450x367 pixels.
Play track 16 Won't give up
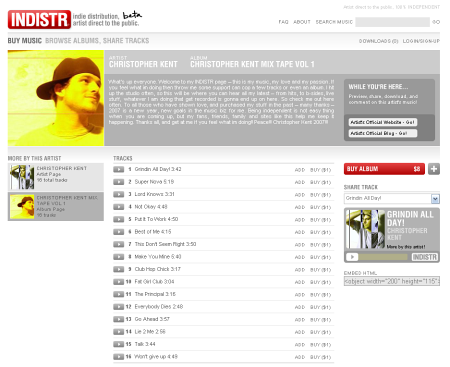click(118, 357)
